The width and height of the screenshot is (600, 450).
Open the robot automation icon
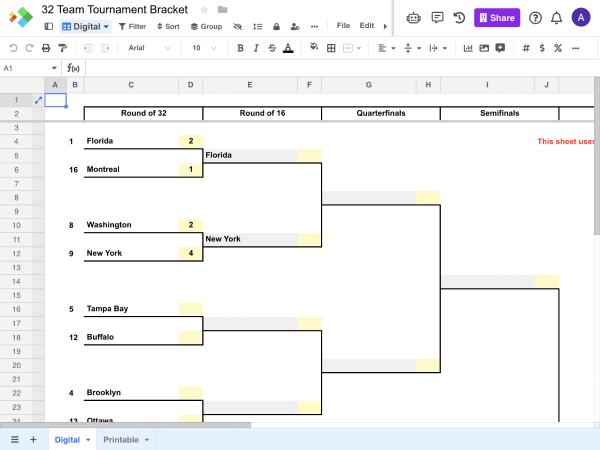click(x=414, y=18)
